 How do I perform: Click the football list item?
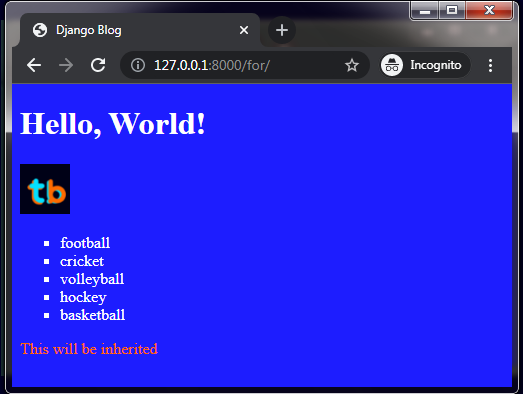(85, 243)
